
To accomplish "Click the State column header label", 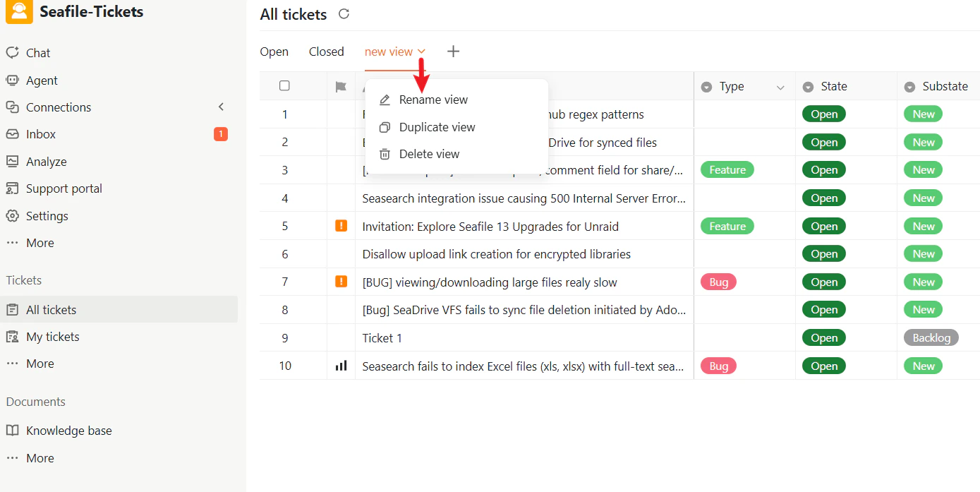I will (834, 86).
